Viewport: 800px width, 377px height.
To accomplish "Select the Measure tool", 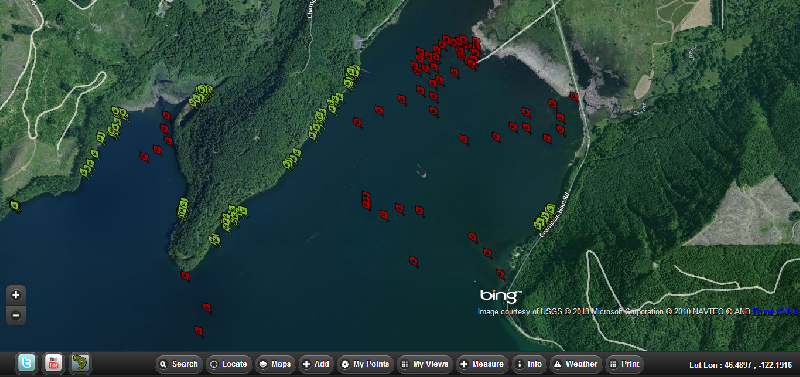I will (482, 364).
